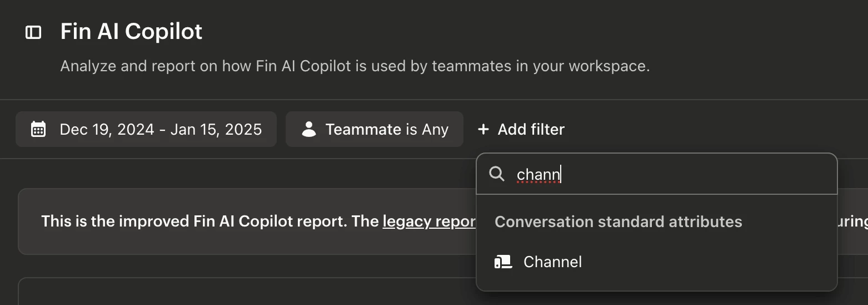Toggle the sidebar panel icon beside the title
This screenshot has height=305, width=868.
(x=33, y=32)
